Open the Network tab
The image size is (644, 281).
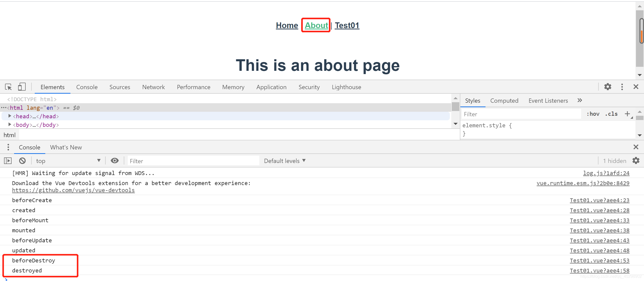153,87
